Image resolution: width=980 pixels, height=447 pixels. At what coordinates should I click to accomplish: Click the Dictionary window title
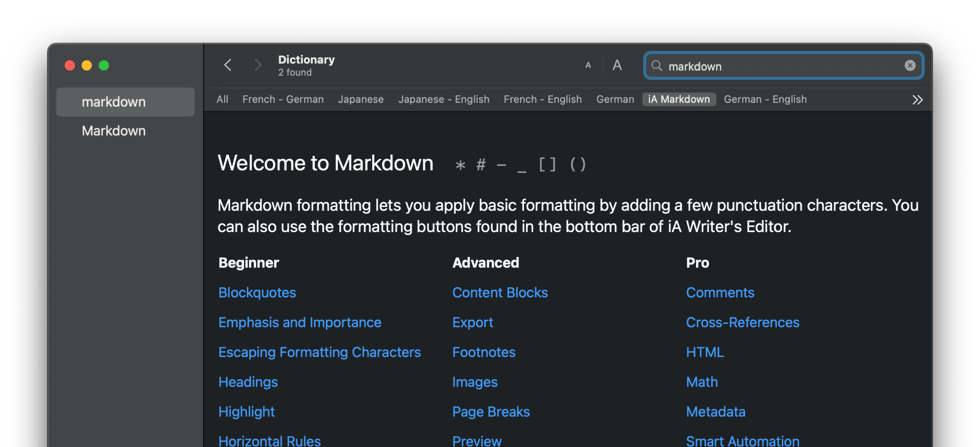[x=306, y=60]
